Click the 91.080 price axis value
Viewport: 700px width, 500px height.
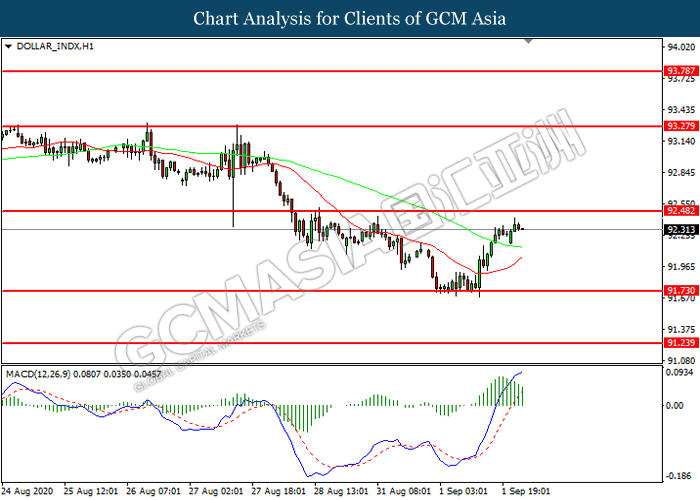point(681,360)
